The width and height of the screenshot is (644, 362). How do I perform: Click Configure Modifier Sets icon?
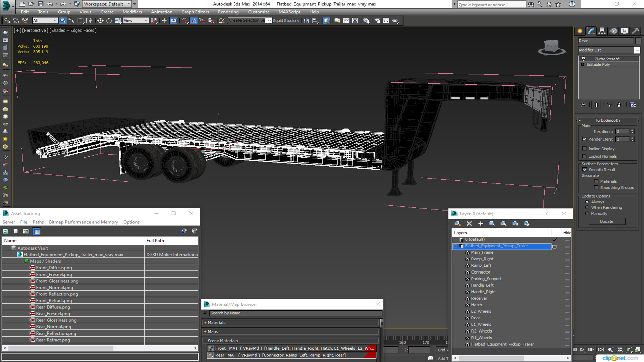click(x=633, y=105)
